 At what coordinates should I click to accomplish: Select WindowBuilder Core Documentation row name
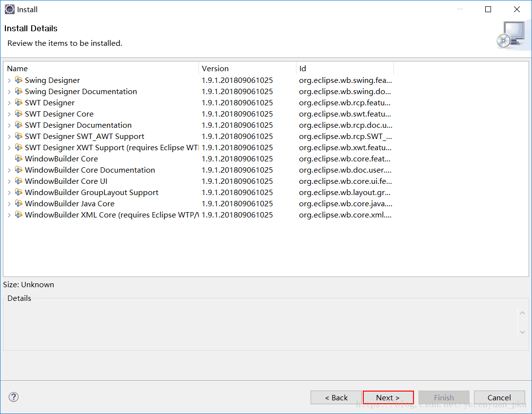point(90,170)
